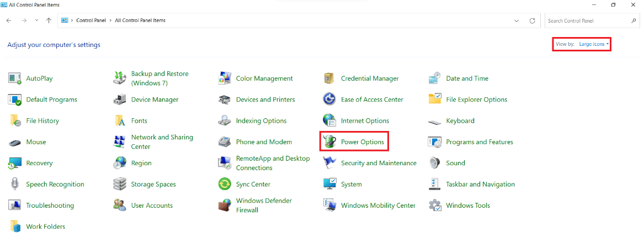Open the Recent locations chevron
Screen dimensions: 644x247
36,20
